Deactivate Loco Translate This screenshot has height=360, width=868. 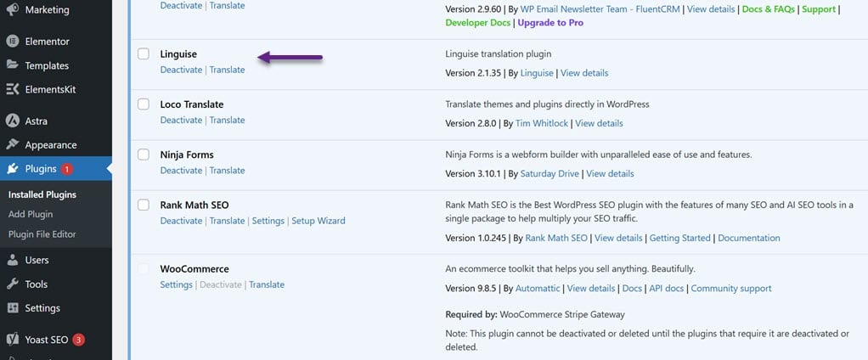click(x=181, y=120)
